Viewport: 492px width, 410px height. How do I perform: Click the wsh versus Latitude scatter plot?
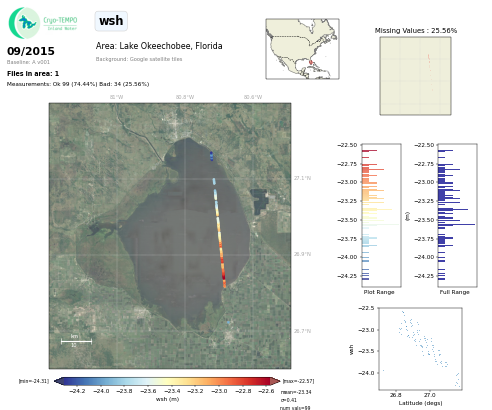(x=420, y=348)
